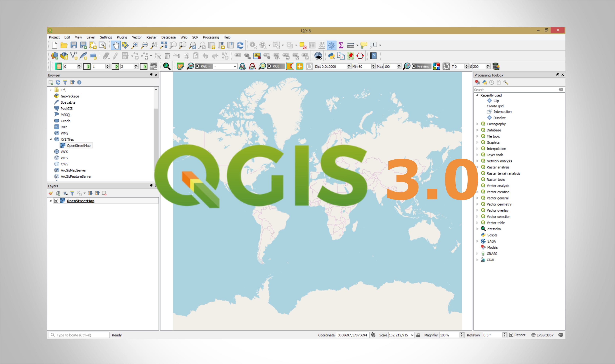615x364 pixels.
Task: Click Filter Legend icon in Layers panel
Action: pos(72,193)
